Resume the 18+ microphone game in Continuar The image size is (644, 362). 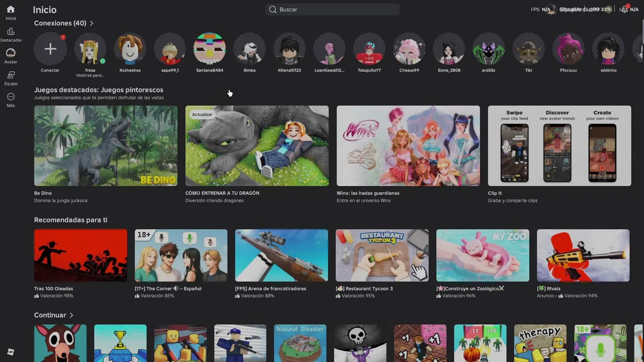pos(600,343)
